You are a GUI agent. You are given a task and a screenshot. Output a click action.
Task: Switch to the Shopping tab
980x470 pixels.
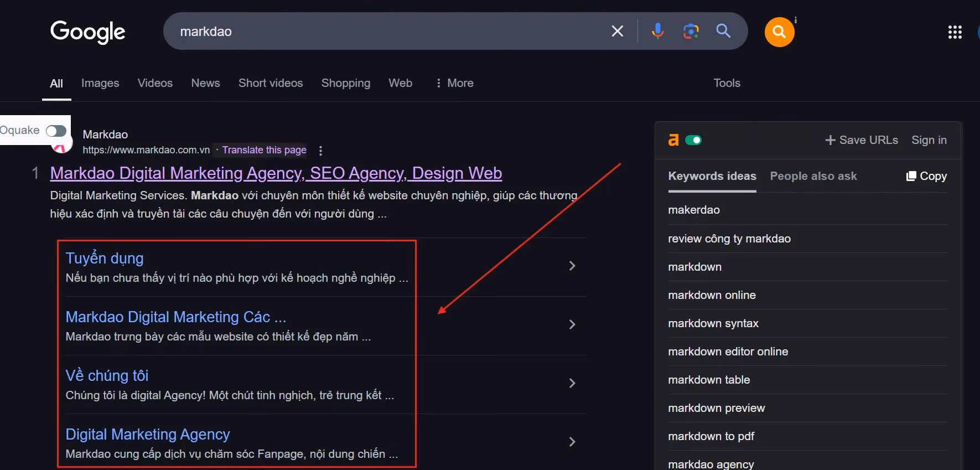[346, 83]
